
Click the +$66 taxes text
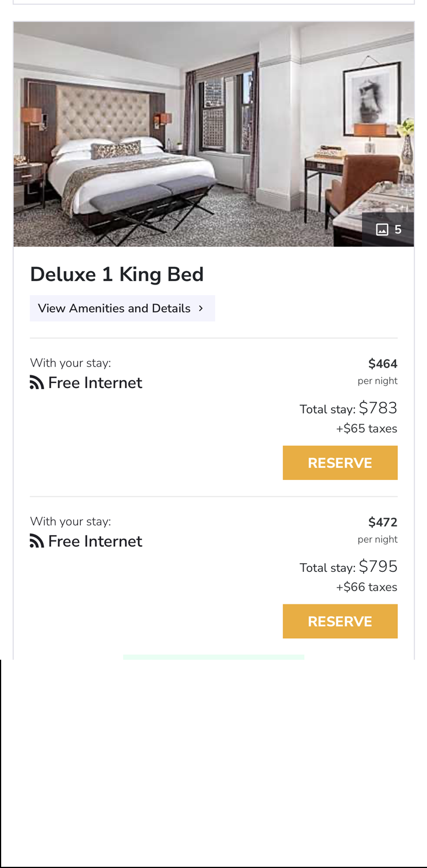click(366, 587)
